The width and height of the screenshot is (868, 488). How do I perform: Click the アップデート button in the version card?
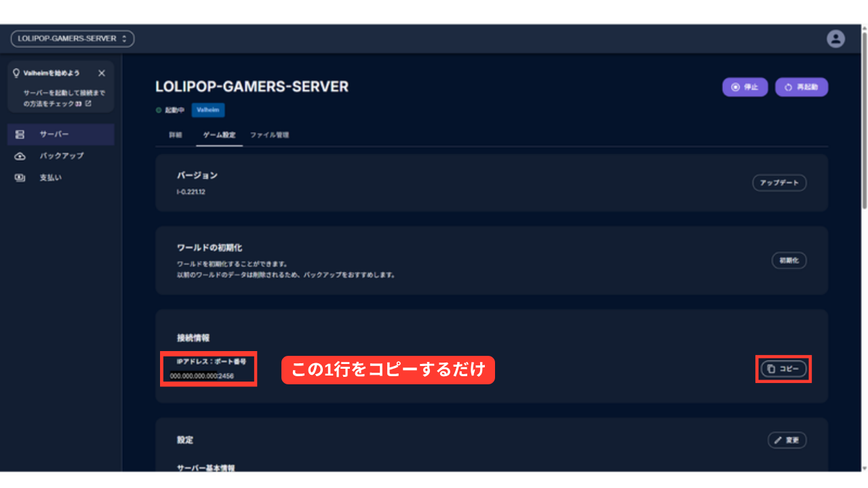pyautogui.click(x=780, y=183)
